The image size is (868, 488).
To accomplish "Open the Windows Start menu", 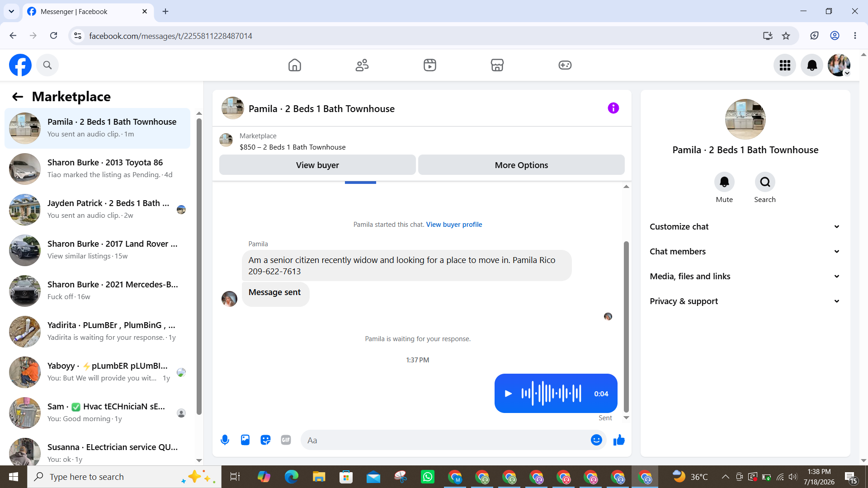I will [14, 477].
